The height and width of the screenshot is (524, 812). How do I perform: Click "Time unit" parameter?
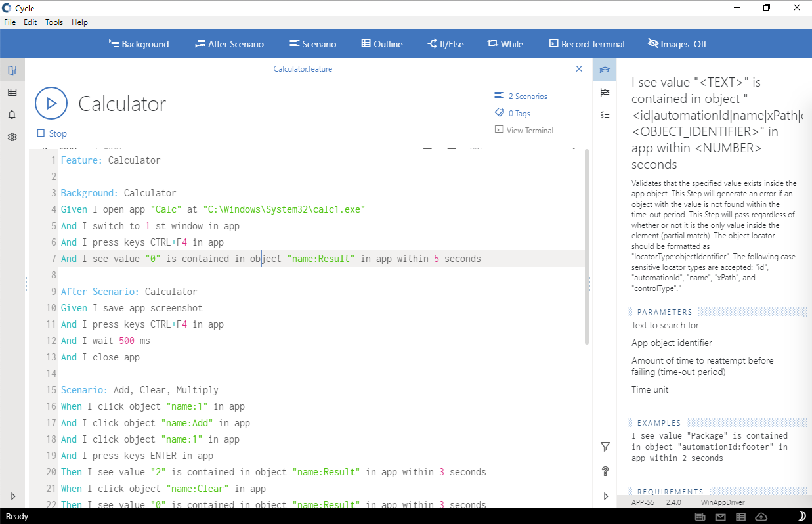click(650, 389)
